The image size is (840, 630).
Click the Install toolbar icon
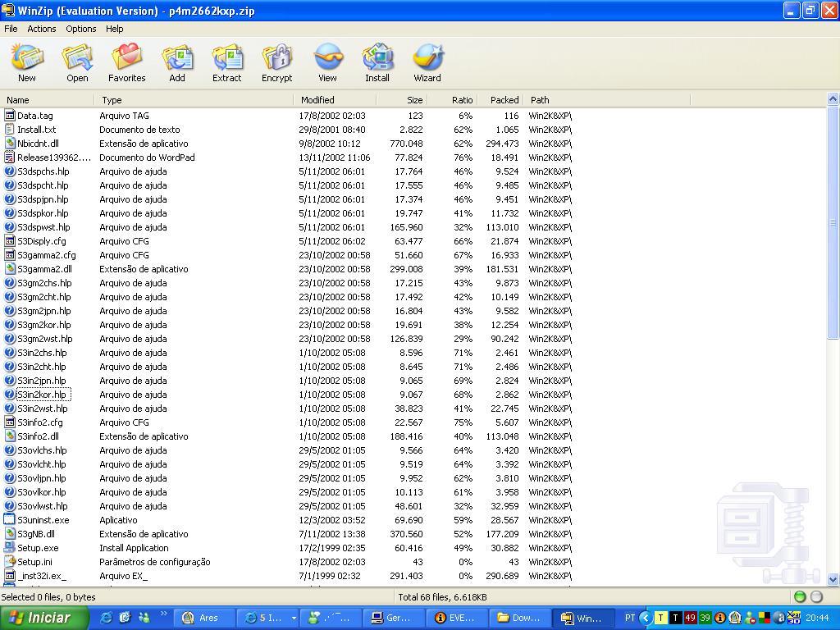pos(377,62)
